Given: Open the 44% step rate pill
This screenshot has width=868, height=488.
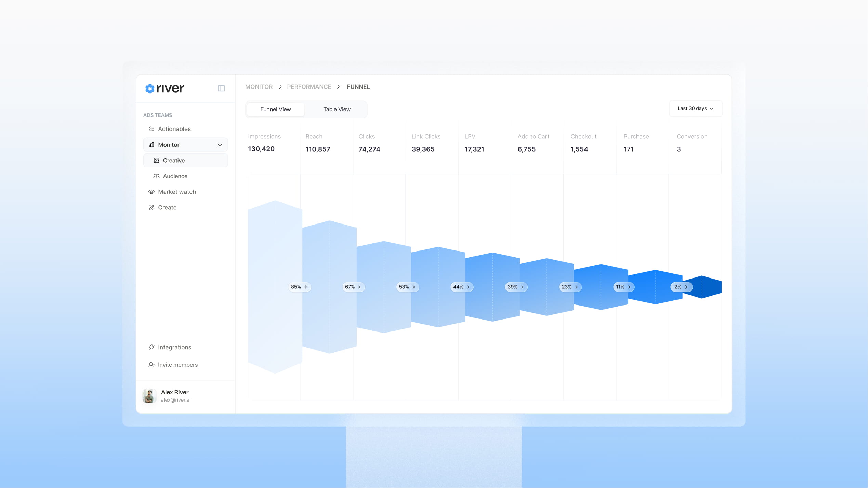Looking at the screenshot, I should pos(461,287).
